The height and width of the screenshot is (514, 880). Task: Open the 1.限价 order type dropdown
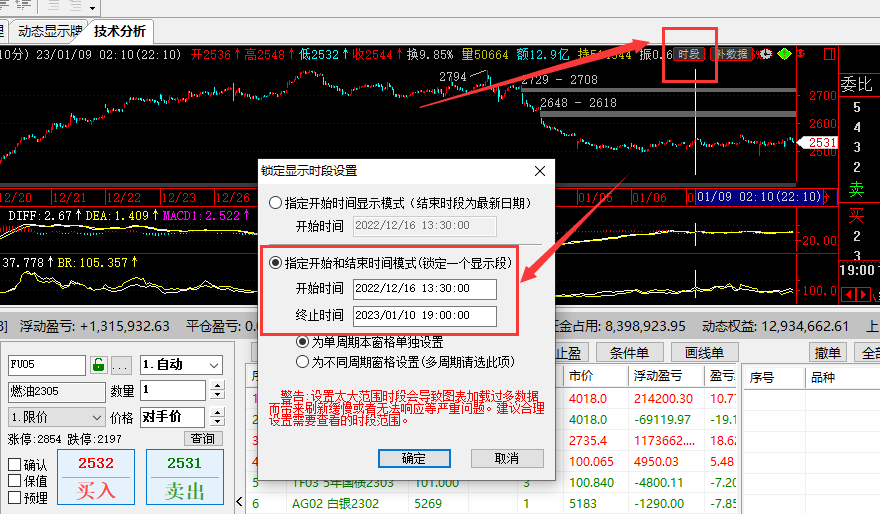point(57,417)
